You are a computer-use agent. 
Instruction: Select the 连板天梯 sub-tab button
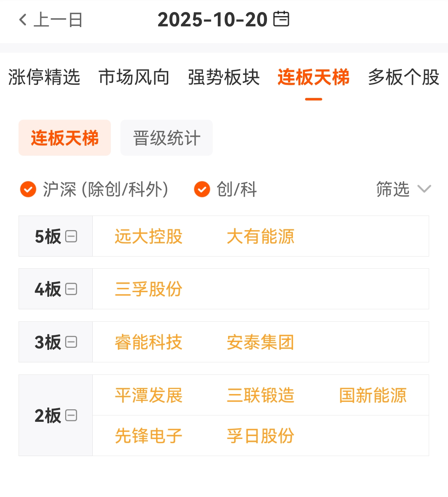[x=65, y=138]
